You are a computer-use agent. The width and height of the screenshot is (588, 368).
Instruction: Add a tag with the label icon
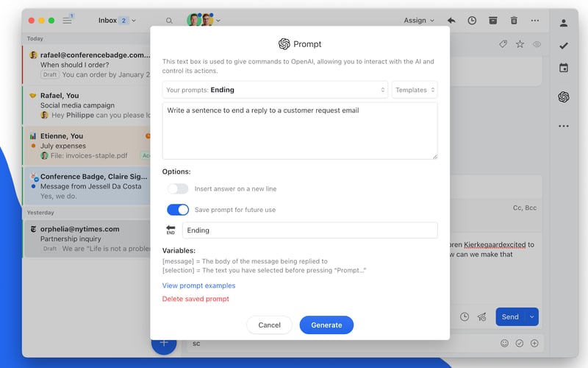tap(503, 44)
